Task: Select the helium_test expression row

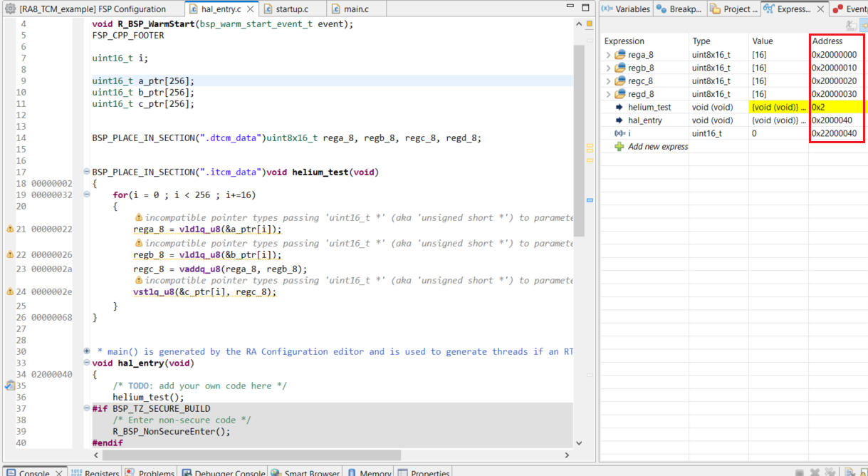Action: pyautogui.click(x=649, y=107)
